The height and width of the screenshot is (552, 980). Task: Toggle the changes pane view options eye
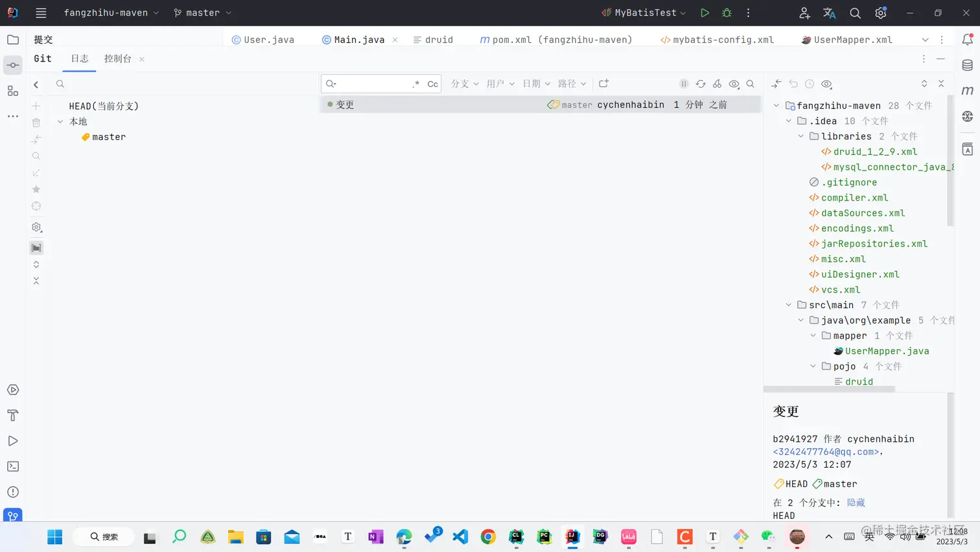[x=826, y=84]
